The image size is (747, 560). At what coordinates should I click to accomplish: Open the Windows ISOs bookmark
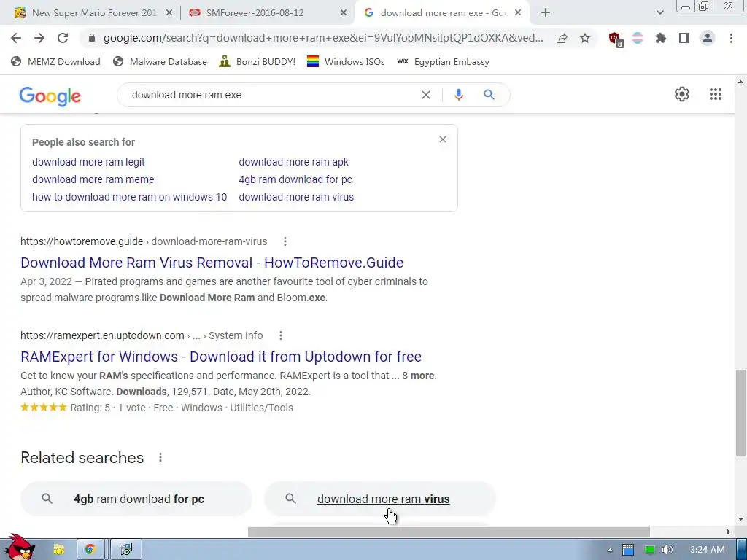point(346,61)
